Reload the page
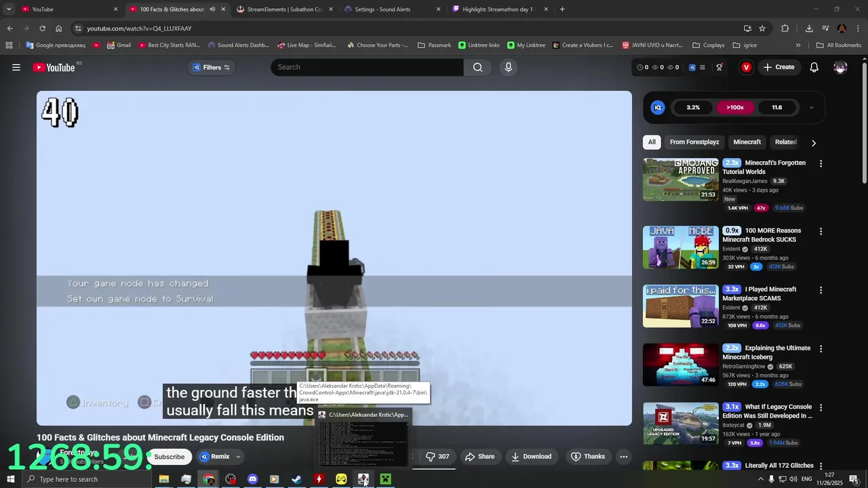 tap(42, 28)
